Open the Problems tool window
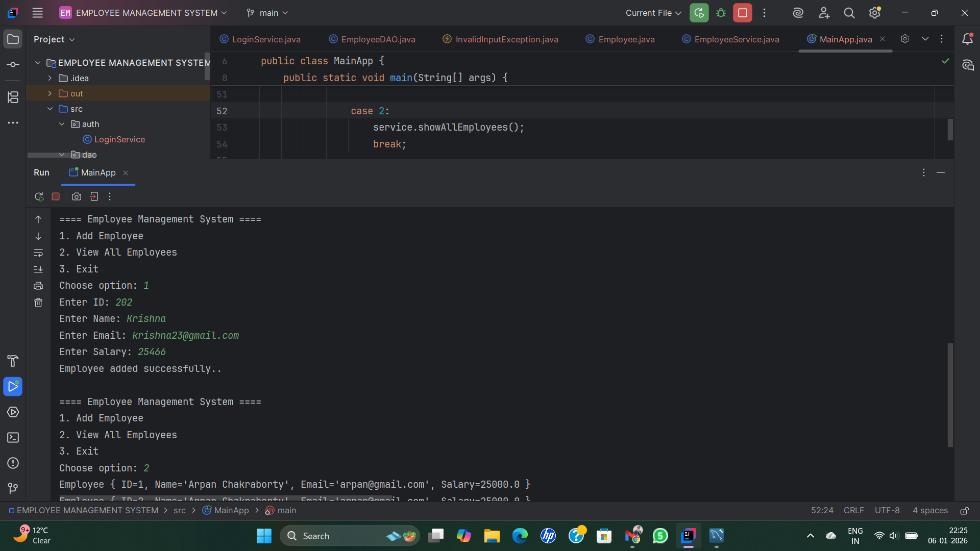The image size is (980, 551). click(x=13, y=463)
